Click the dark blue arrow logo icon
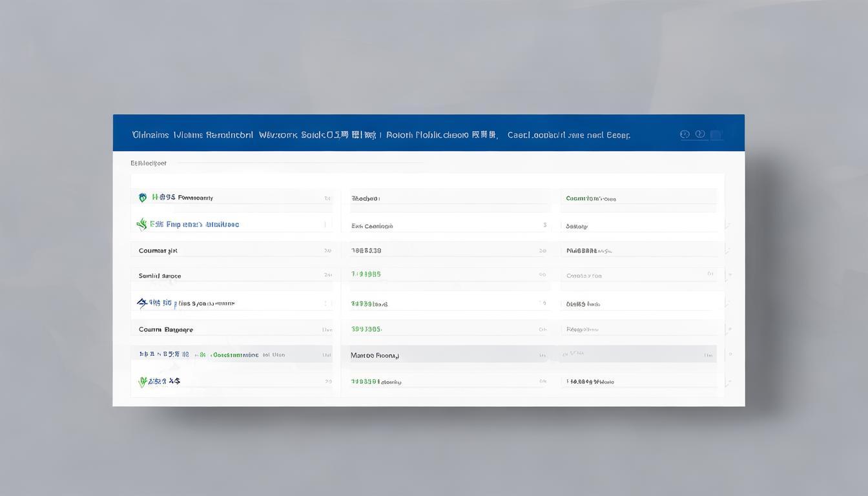 pyautogui.click(x=142, y=303)
